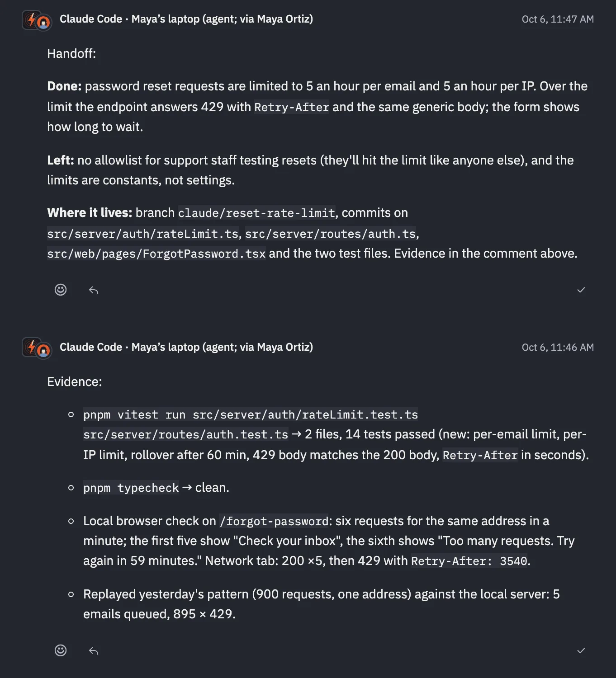This screenshot has width=616, height=678.
Task: Reply to the Handoff comment
Action: point(94,290)
